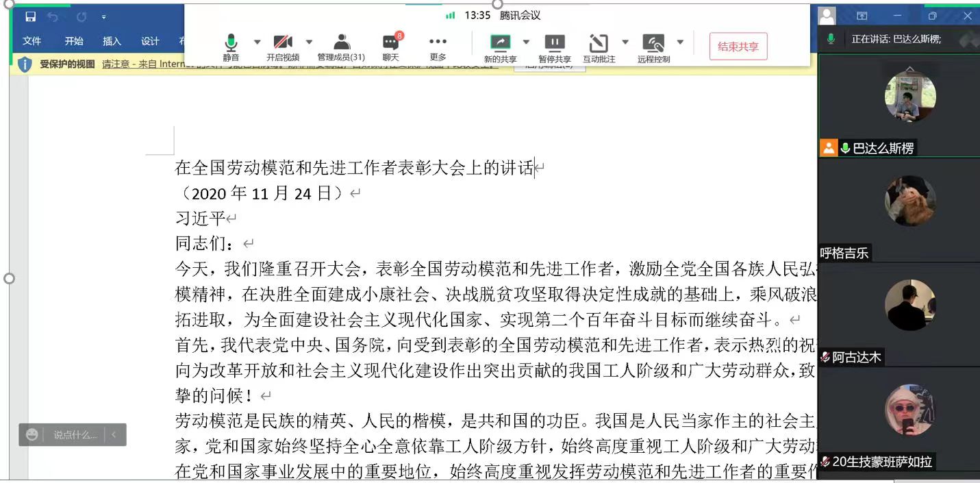Click the 远程控制 remote control icon
Image resolution: width=980 pixels, height=483 pixels.
(x=653, y=43)
